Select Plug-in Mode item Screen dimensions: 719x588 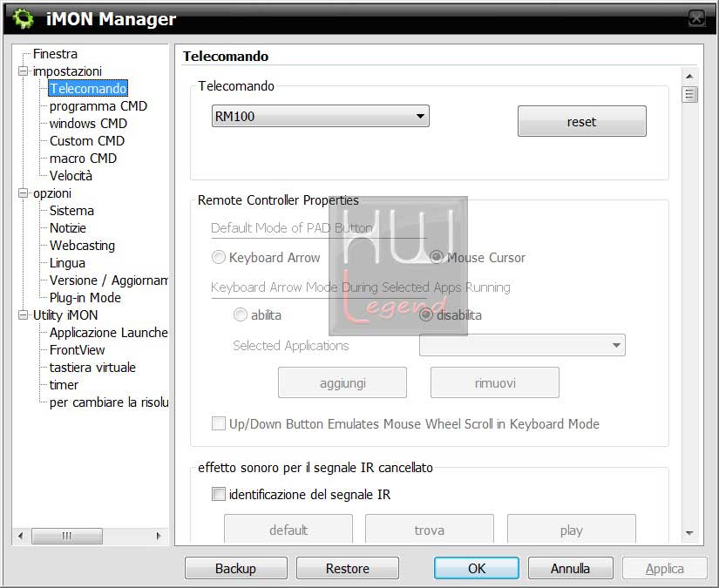pyautogui.click(x=85, y=297)
